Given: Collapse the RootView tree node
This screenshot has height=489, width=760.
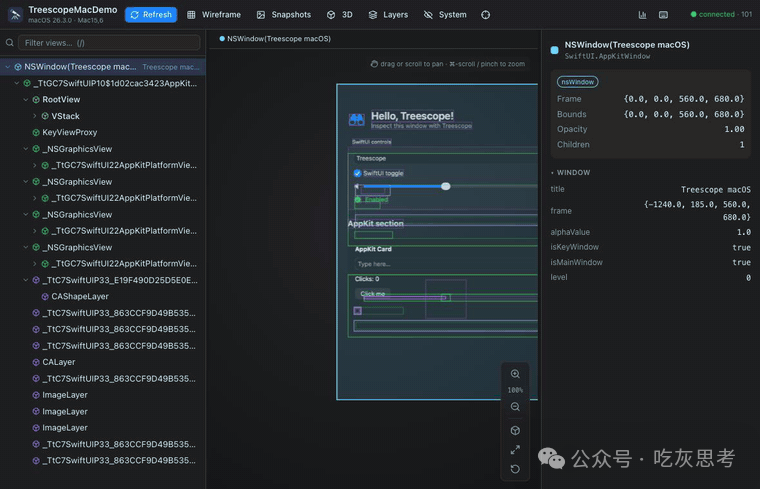Looking at the screenshot, I should [x=26, y=100].
